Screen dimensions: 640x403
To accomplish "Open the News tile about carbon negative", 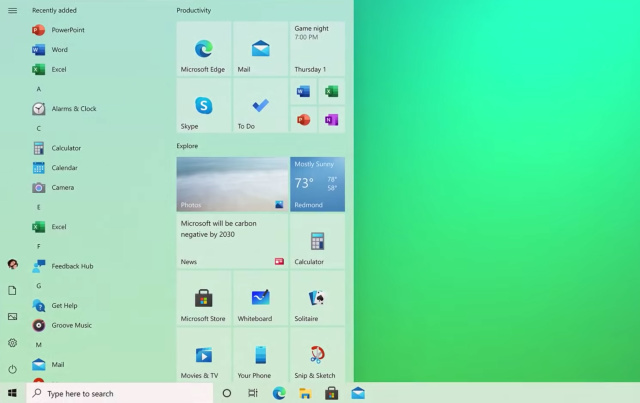I will coord(232,242).
